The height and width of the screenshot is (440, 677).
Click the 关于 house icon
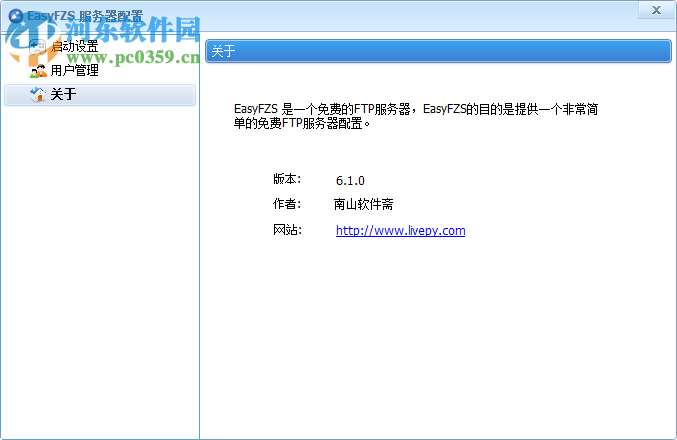pyautogui.click(x=38, y=94)
